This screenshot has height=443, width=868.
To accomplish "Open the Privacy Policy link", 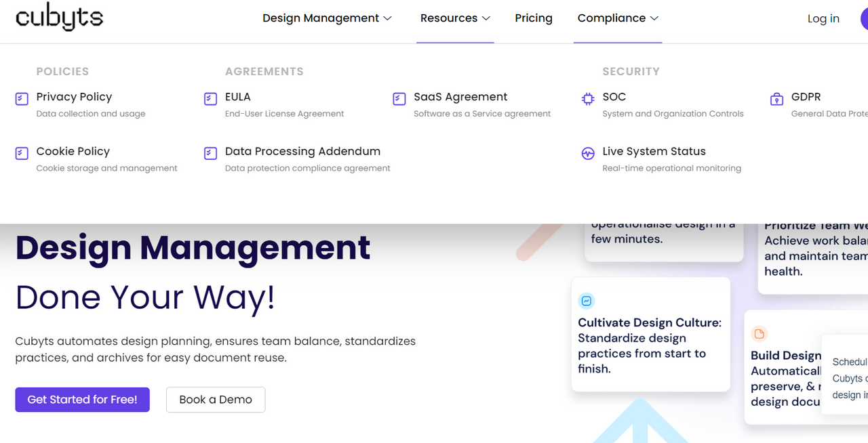I will (x=74, y=97).
